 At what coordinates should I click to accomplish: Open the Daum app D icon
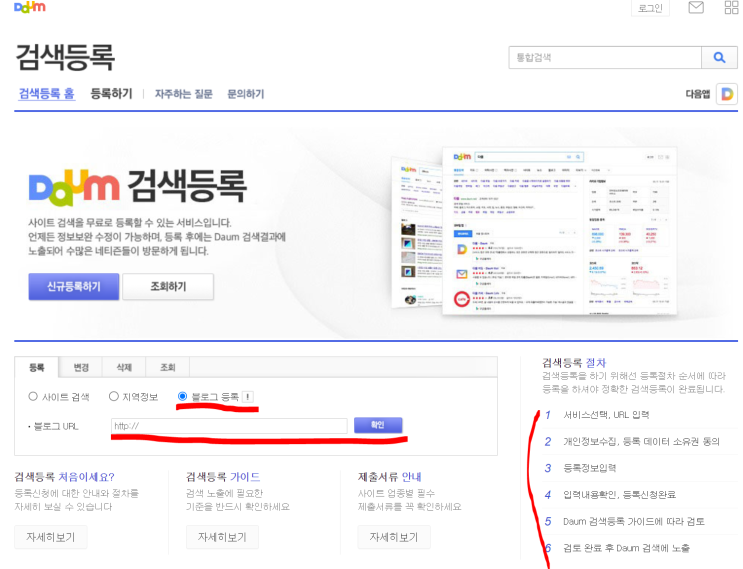click(727, 94)
